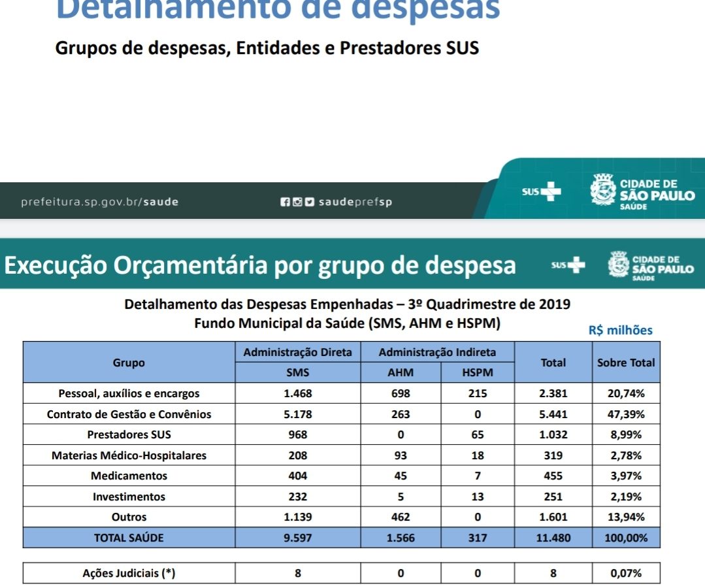The height and width of the screenshot is (588, 705).
Task: Click the Instagram icon beside saudeprefsp
Action: [297, 202]
